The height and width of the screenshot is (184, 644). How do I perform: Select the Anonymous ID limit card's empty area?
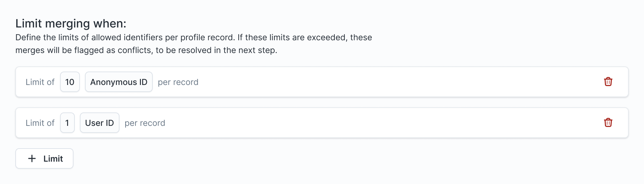coord(383,82)
